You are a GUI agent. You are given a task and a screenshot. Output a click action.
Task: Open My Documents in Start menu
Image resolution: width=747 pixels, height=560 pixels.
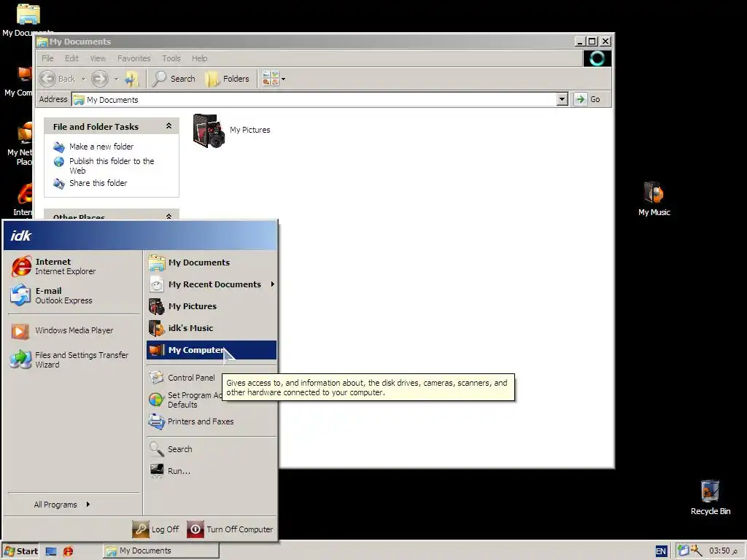211,262
